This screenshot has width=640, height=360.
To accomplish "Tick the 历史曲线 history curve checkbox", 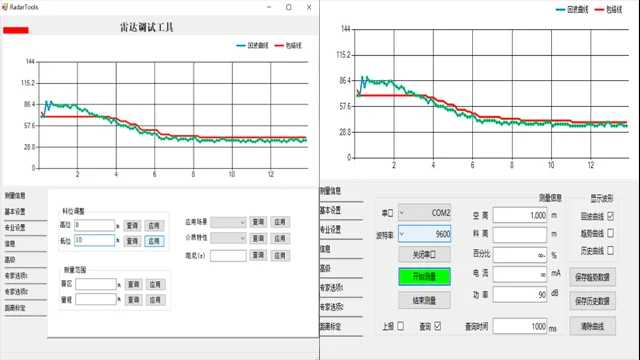I will pos(610,251).
